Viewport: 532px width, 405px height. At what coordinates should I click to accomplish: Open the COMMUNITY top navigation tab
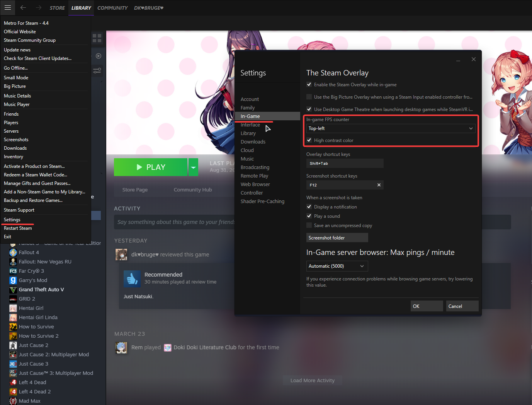112,8
